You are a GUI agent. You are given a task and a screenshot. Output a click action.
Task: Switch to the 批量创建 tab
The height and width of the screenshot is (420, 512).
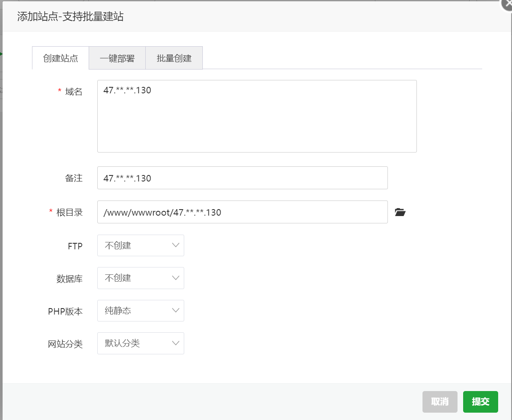tap(174, 58)
